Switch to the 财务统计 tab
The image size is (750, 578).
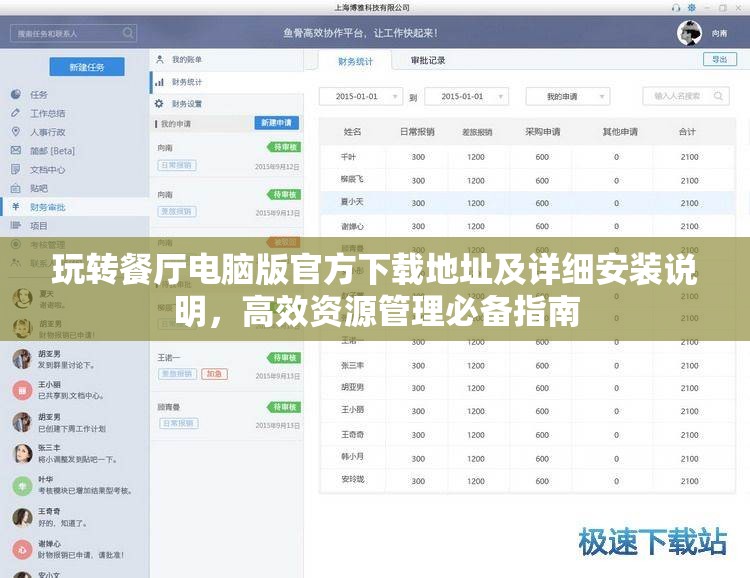pyautogui.click(x=355, y=61)
